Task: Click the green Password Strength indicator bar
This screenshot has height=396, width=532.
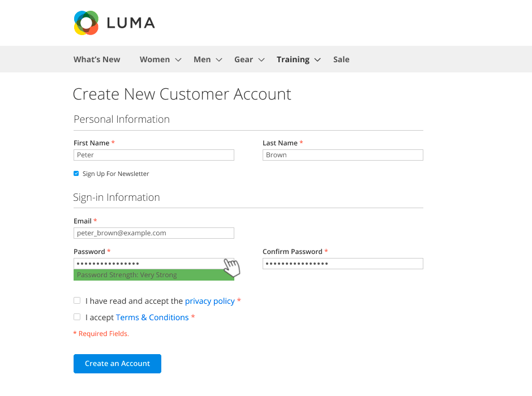Action: (154, 275)
